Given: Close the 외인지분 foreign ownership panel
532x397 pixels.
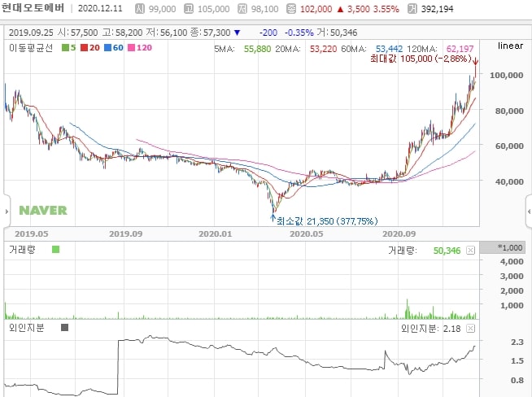Looking at the screenshot, I should (x=471, y=328).
